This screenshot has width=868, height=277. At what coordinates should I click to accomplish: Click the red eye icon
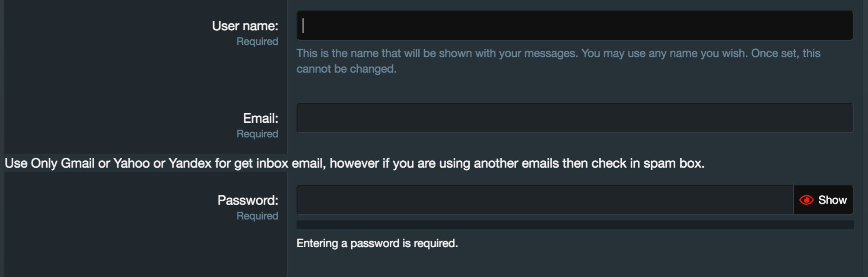(806, 200)
